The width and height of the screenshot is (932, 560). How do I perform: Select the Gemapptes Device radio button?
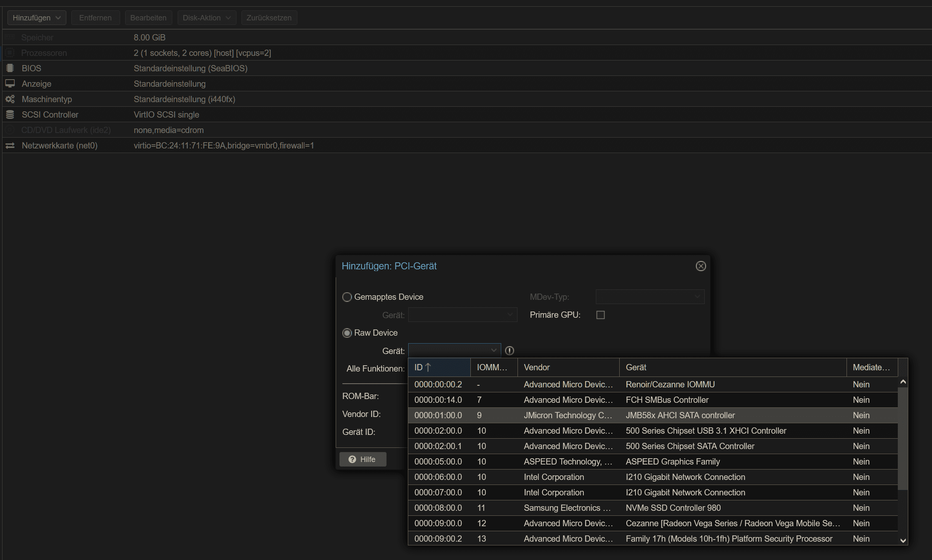pos(347,297)
